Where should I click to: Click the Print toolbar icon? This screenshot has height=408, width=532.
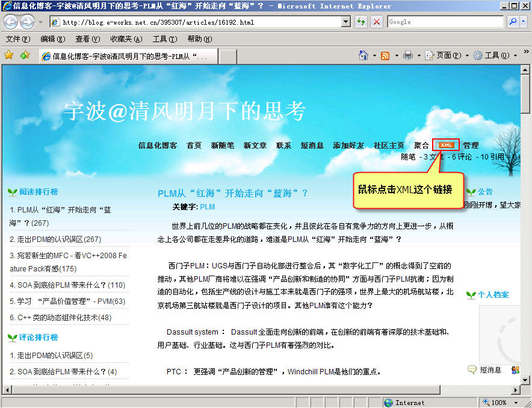tap(408, 55)
